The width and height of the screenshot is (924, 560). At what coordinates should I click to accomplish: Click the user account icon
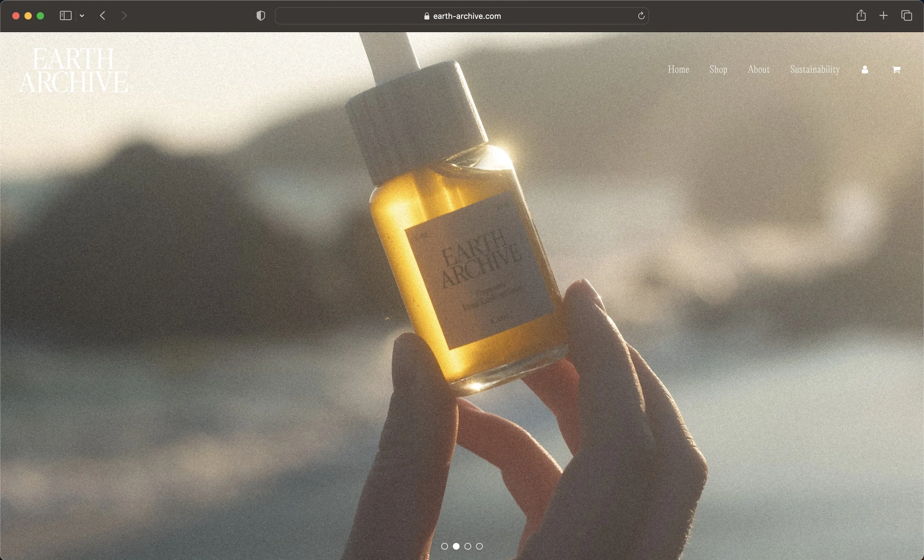[865, 70]
